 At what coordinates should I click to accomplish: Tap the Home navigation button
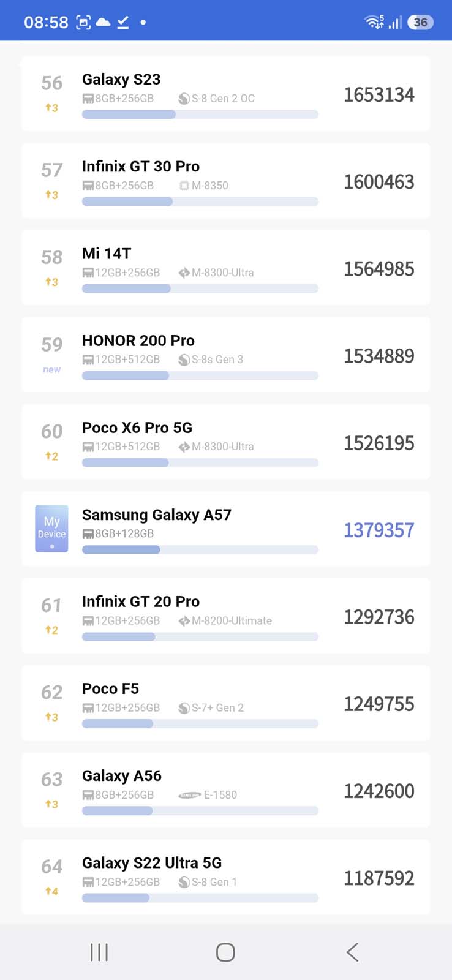click(x=225, y=952)
